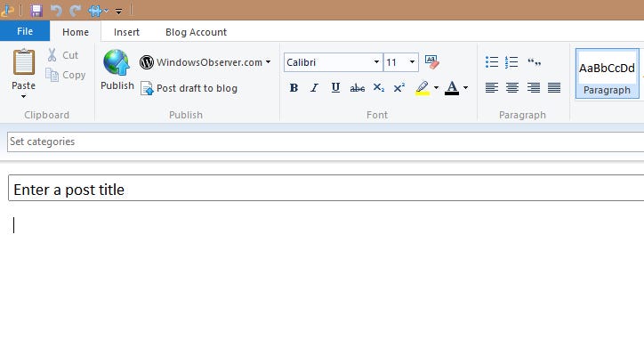This screenshot has height=348, width=644.
Task: Apply black font color A button
Action: (452, 88)
